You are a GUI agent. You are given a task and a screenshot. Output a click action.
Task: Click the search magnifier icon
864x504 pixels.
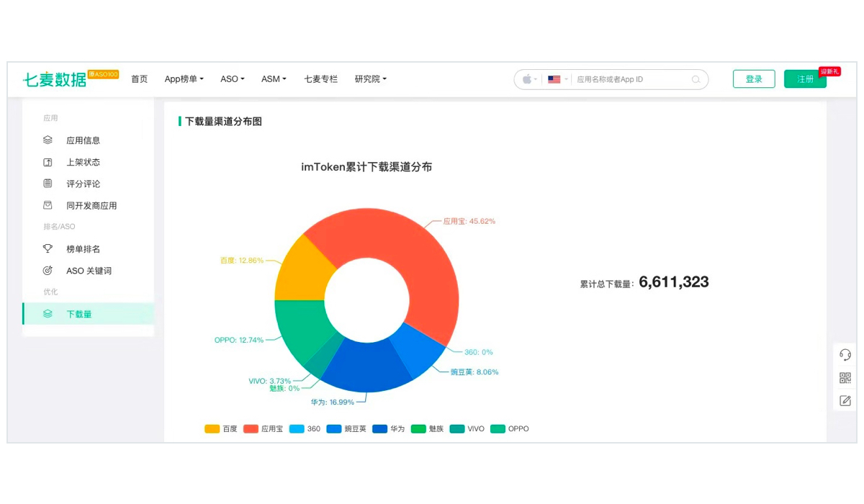click(x=696, y=79)
